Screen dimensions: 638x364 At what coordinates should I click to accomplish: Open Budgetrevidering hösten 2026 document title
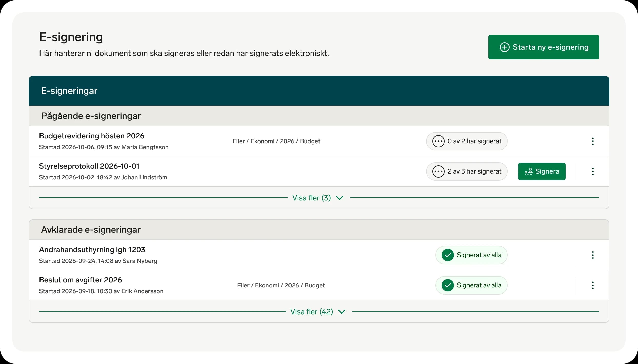click(92, 136)
